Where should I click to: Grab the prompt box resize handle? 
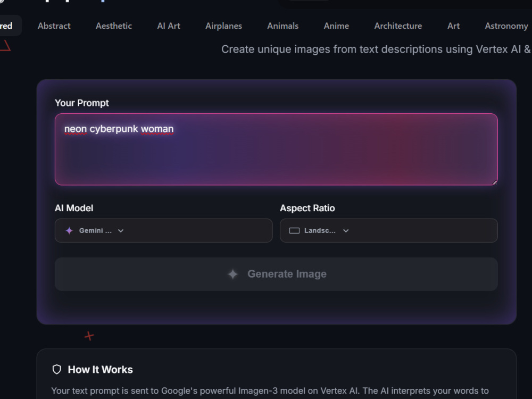tap(495, 182)
